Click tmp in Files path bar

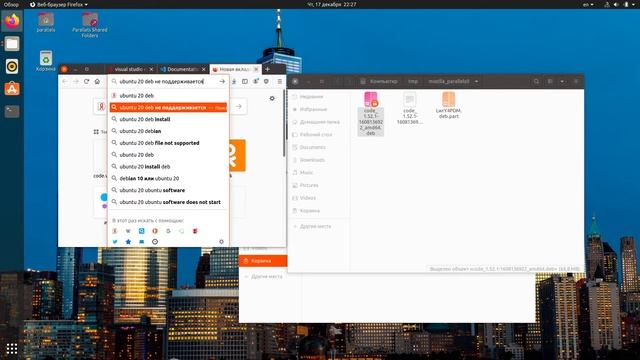(x=413, y=82)
